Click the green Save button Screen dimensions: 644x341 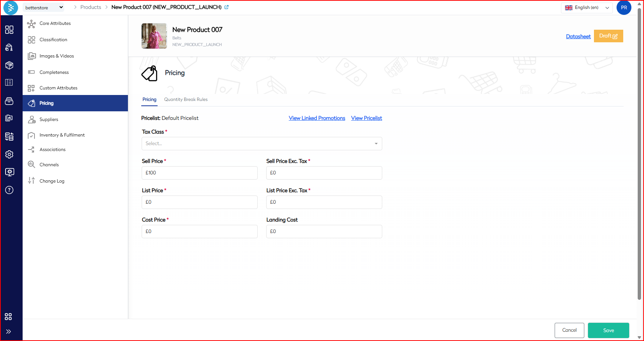click(608, 330)
